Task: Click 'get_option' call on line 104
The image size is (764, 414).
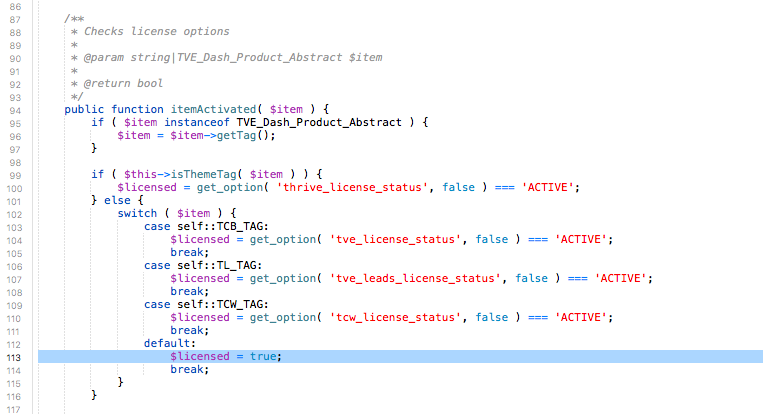Action: pos(283,239)
